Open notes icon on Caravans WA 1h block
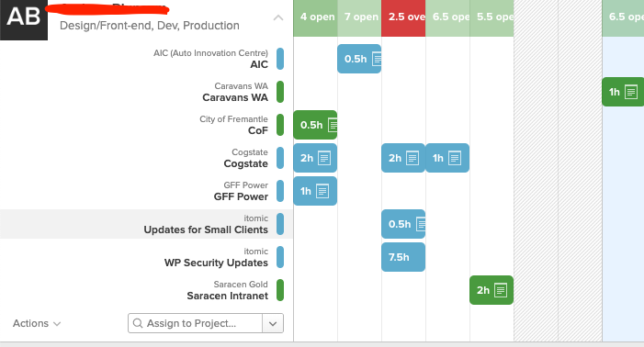Screen dimensions: 644x347 631,92
